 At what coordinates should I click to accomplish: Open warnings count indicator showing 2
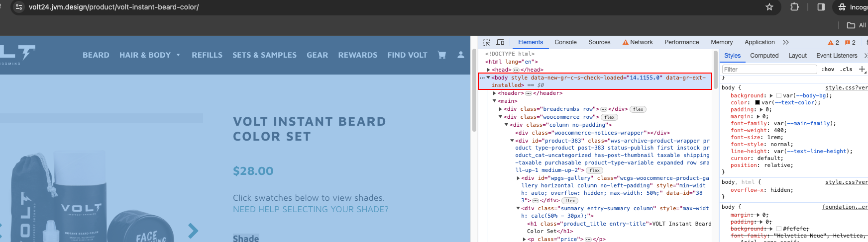click(833, 42)
